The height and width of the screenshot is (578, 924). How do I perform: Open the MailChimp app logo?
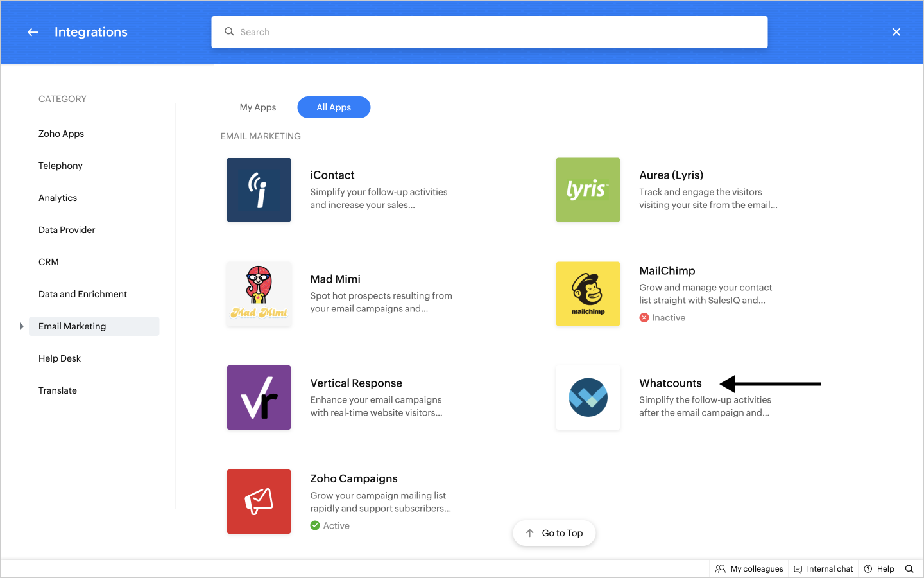pyautogui.click(x=588, y=294)
